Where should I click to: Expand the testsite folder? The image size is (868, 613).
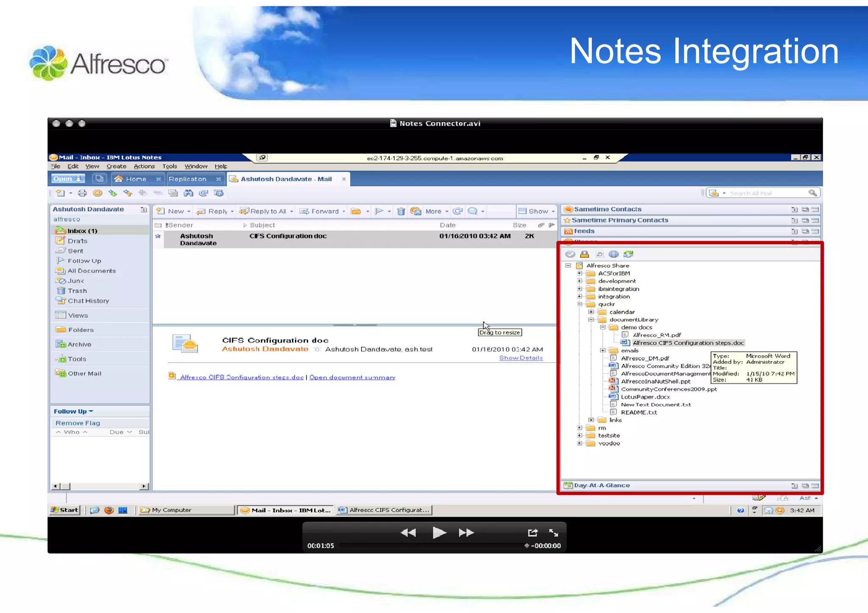pyautogui.click(x=579, y=435)
